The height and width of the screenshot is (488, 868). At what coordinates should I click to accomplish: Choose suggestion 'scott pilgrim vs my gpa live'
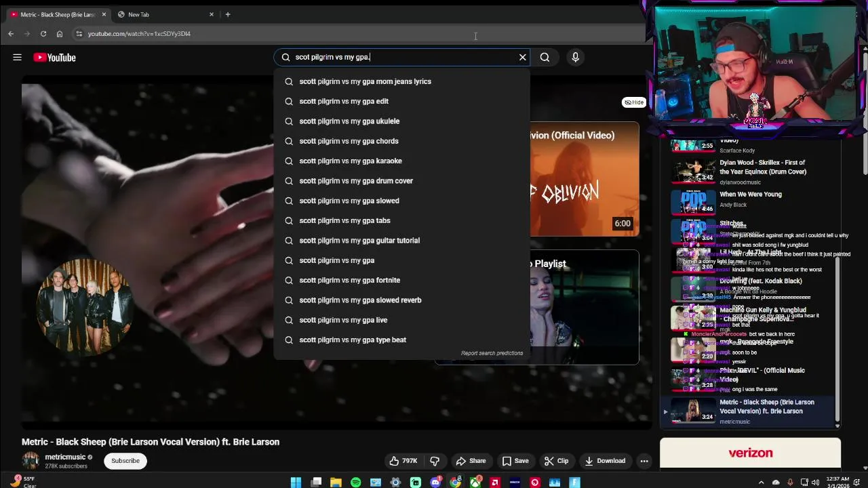pos(401,320)
